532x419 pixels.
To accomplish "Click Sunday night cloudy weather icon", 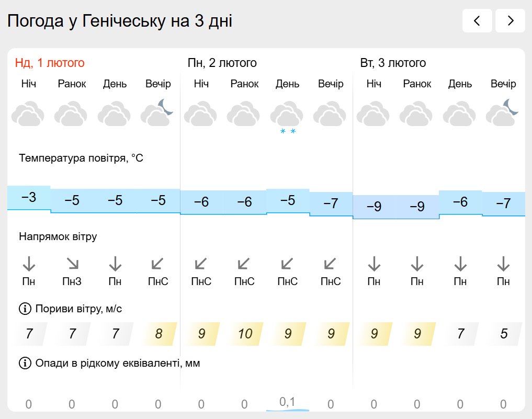I will [x=28, y=115].
